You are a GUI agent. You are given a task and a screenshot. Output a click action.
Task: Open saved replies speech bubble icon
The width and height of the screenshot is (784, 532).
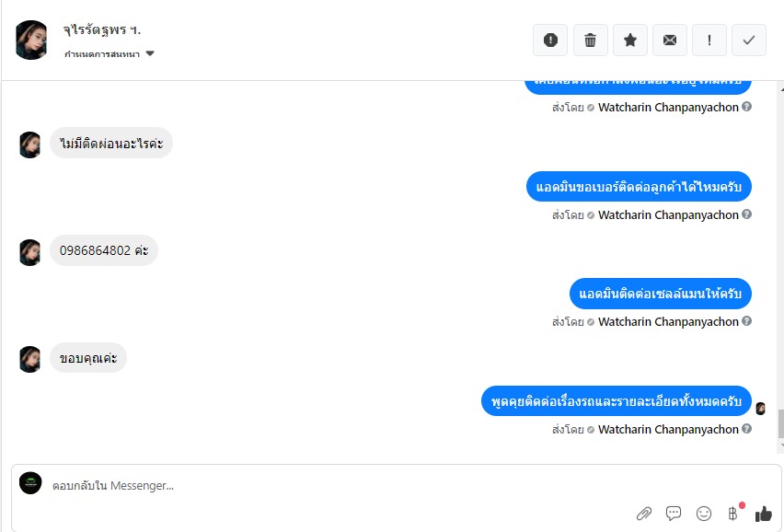[x=674, y=513]
